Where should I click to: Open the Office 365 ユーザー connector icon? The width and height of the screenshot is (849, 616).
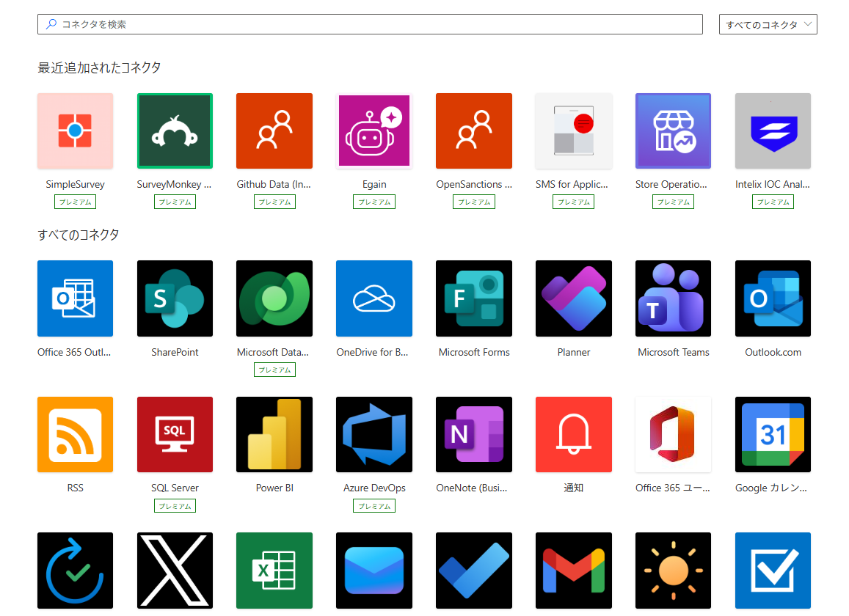click(x=673, y=435)
